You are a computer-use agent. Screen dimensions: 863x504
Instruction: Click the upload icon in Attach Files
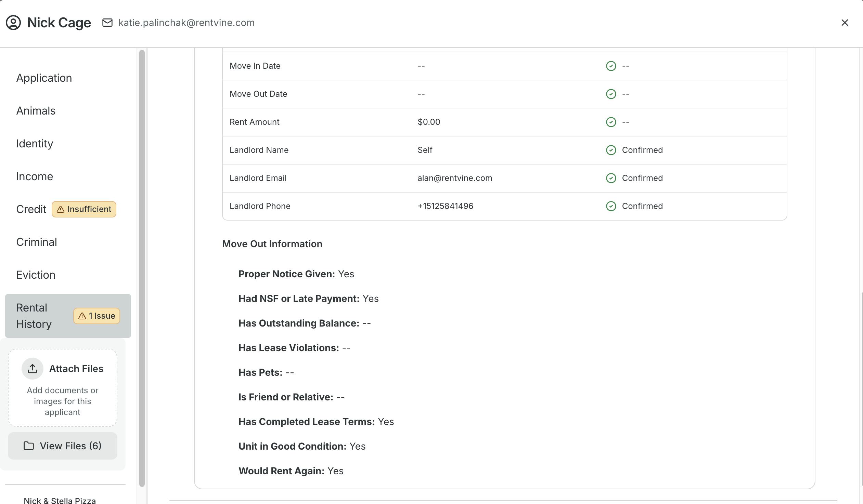pyautogui.click(x=33, y=369)
